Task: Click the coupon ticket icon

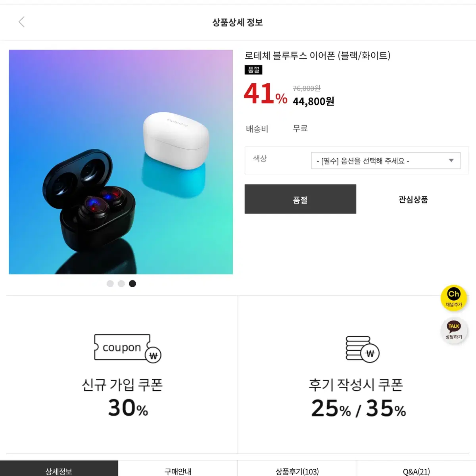Action: [127, 348]
